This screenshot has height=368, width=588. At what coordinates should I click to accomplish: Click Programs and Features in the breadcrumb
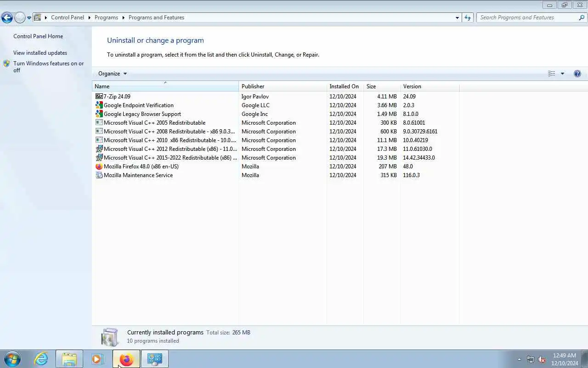(x=156, y=17)
